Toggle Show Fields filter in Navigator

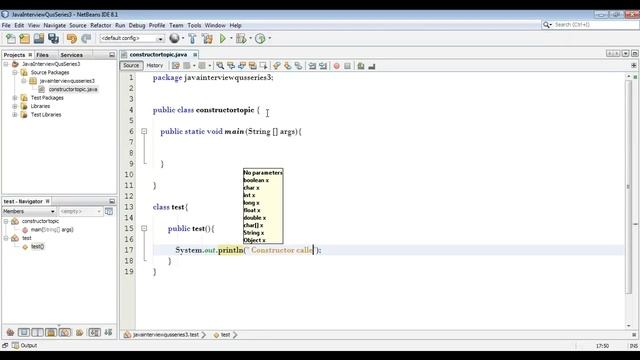point(24,332)
